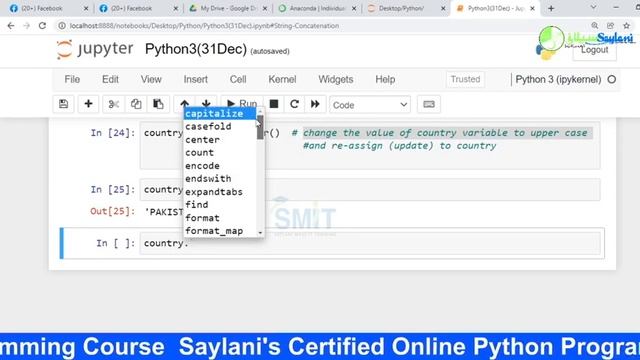
Task: Open a new browser tab
Action: (x=551, y=8)
